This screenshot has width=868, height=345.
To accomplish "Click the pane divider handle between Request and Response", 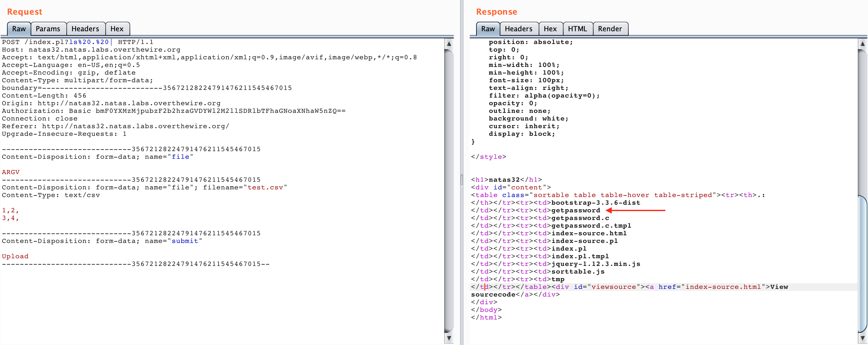I will (x=462, y=180).
